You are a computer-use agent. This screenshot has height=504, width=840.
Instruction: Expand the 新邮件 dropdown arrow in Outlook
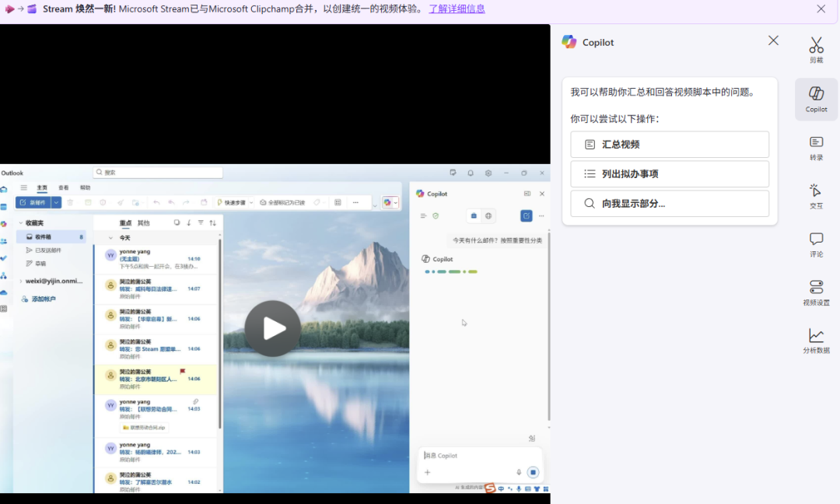[57, 202]
